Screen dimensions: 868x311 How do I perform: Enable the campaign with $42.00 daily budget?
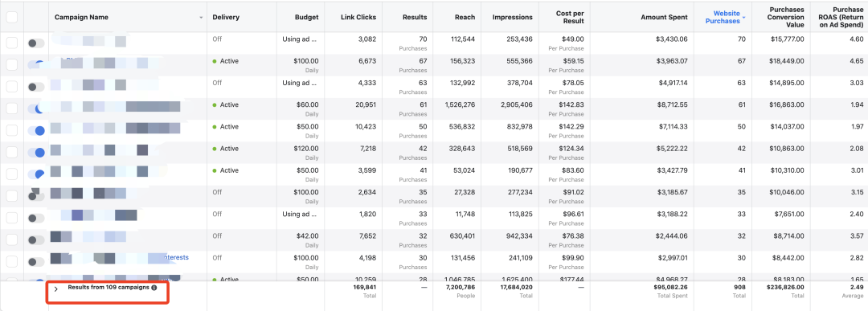(36, 239)
